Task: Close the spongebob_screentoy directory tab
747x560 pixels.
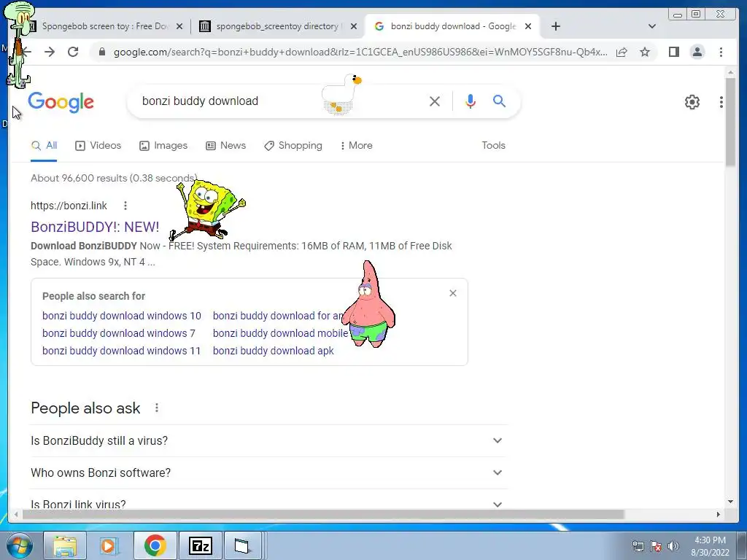Action: point(354,26)
